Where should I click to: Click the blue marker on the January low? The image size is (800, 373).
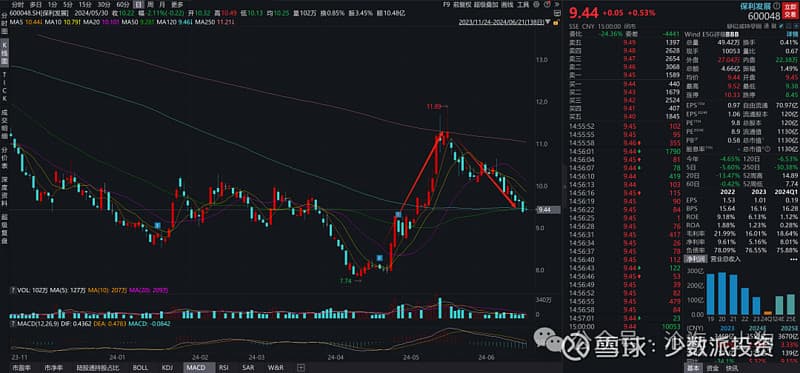(158, 225)
